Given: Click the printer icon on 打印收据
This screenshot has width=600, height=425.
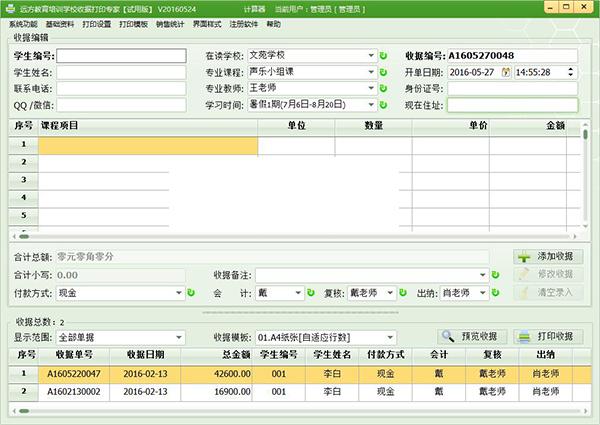Looking at the screenshot, I should [x=524, y=337].
